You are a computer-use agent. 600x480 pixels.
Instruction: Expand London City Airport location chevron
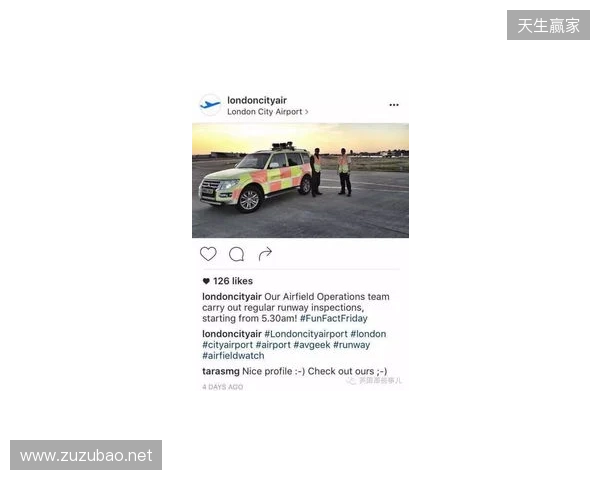coord(307,112)
